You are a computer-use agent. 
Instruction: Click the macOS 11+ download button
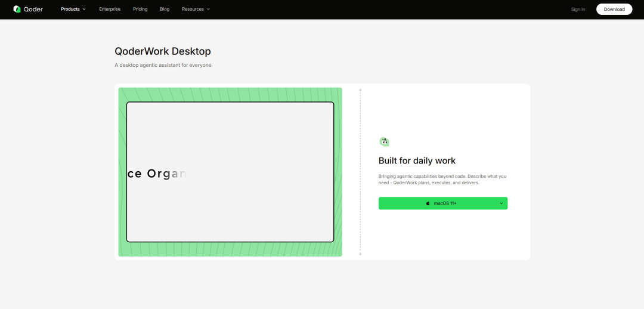tap(442, 203)
